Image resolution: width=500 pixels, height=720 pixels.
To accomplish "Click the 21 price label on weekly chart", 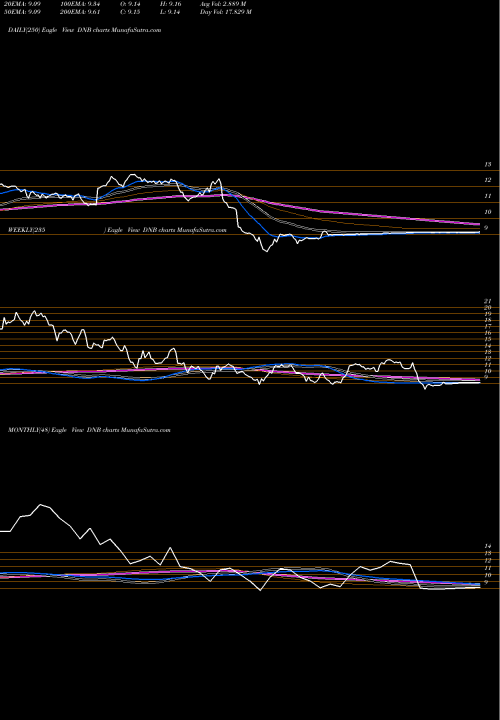I will pyautogui.click(x=488, y=301).
